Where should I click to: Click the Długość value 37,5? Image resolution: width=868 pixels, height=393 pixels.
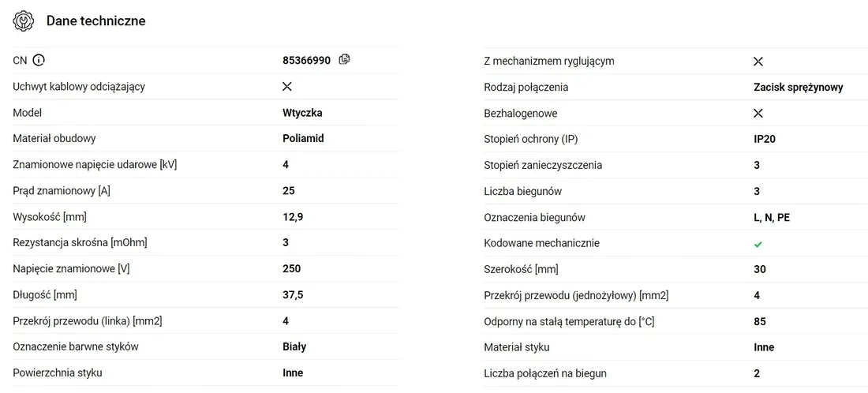tap(293, 295)
